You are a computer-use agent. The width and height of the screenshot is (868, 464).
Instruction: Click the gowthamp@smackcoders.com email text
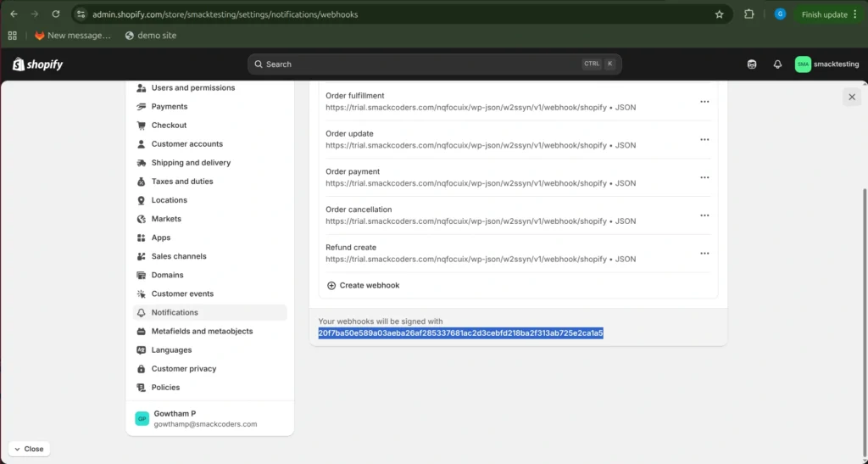tap(205, 424)
